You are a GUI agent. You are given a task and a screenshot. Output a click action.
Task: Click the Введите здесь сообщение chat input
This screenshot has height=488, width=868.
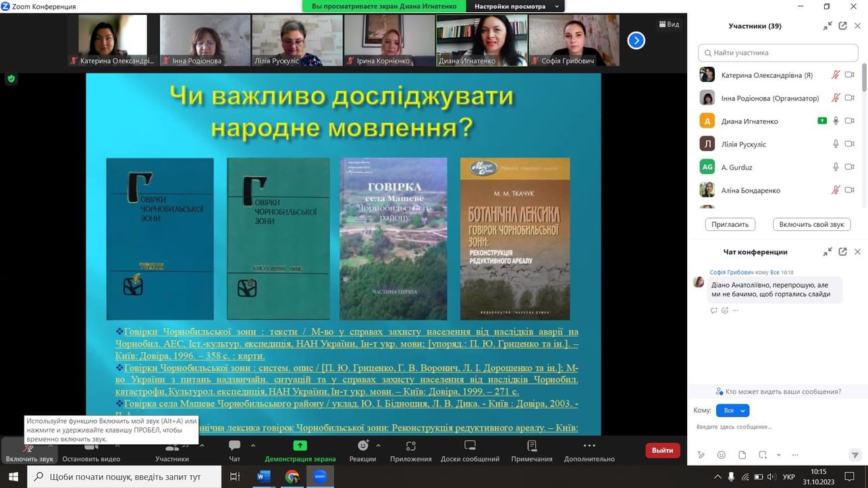point(778,427)
